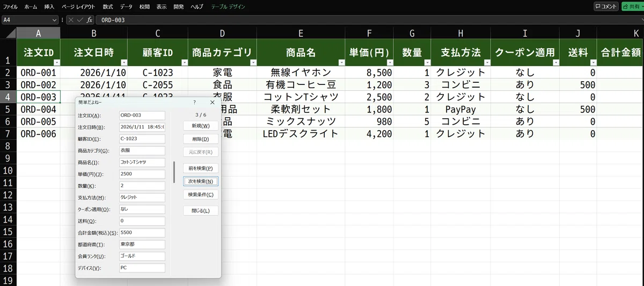Switch to the 校閲 ribbon tab
Screen dimensions: 644x286
[x=144, y=6]
